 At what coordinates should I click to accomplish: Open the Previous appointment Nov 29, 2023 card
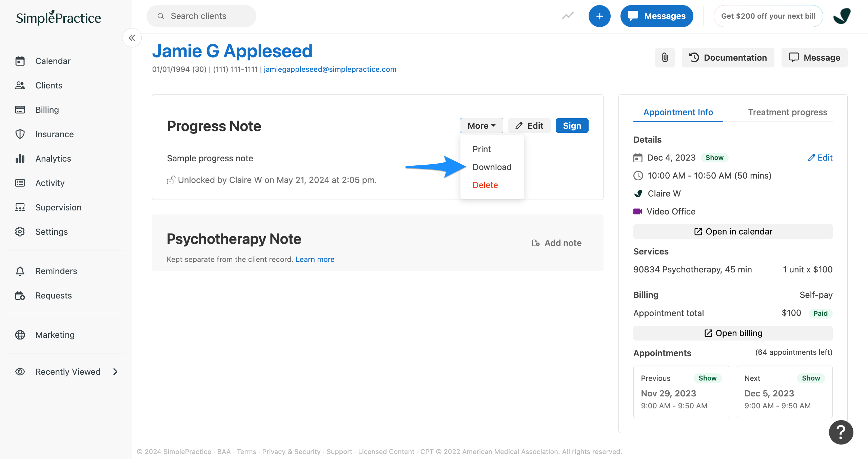tap(681, 392)
